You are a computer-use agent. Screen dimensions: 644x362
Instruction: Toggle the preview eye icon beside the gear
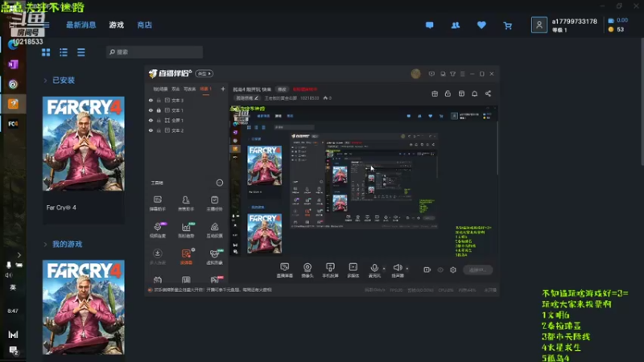pos(440,269)
